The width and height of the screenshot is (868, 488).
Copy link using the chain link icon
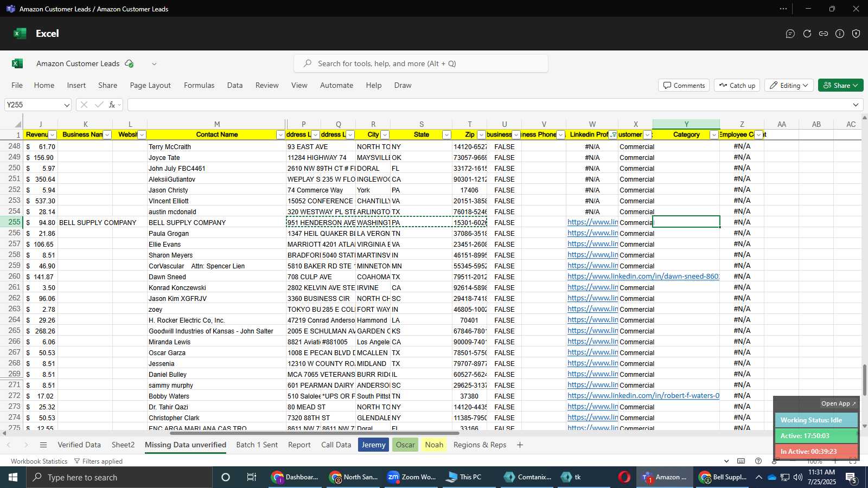(824, 34)
